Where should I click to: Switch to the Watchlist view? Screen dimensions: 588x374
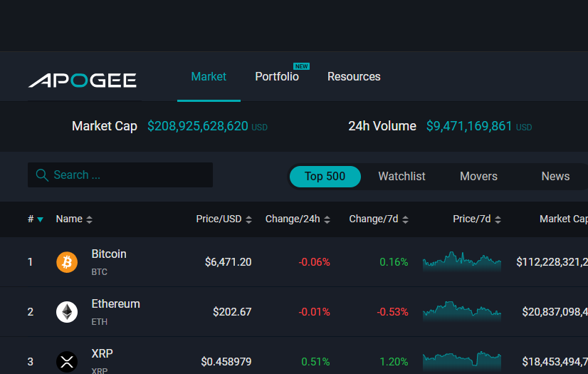[x=401, y=176]
